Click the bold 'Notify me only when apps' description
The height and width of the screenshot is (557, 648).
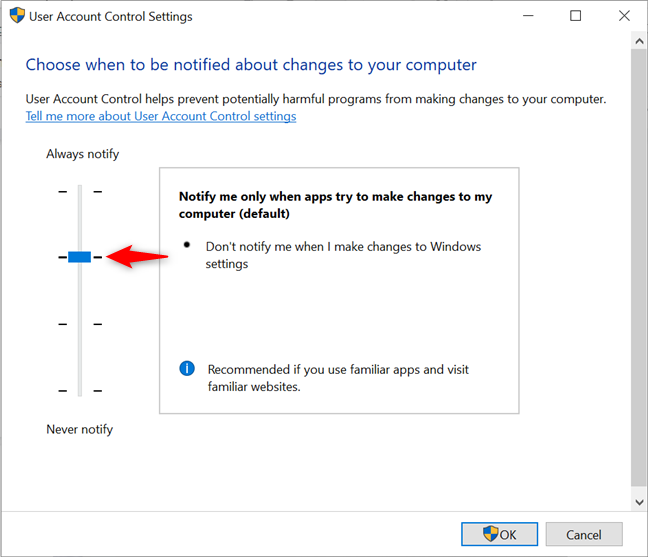coord(335,205)
